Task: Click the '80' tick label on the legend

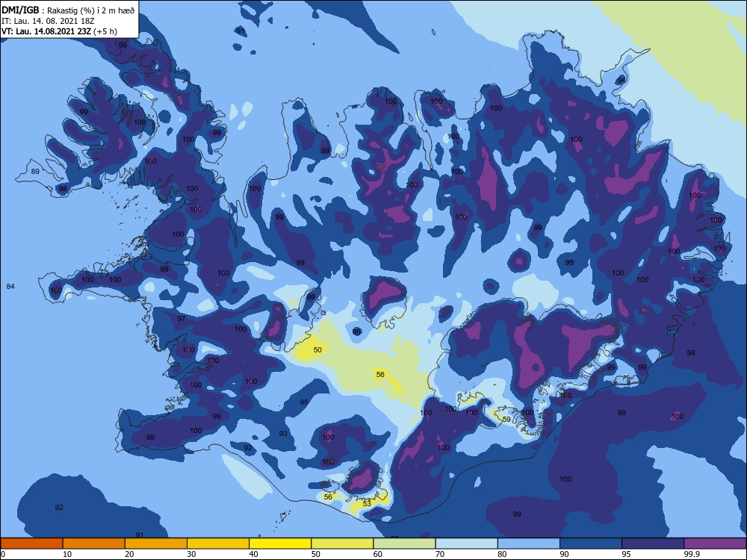Action: tap(502, 554)
